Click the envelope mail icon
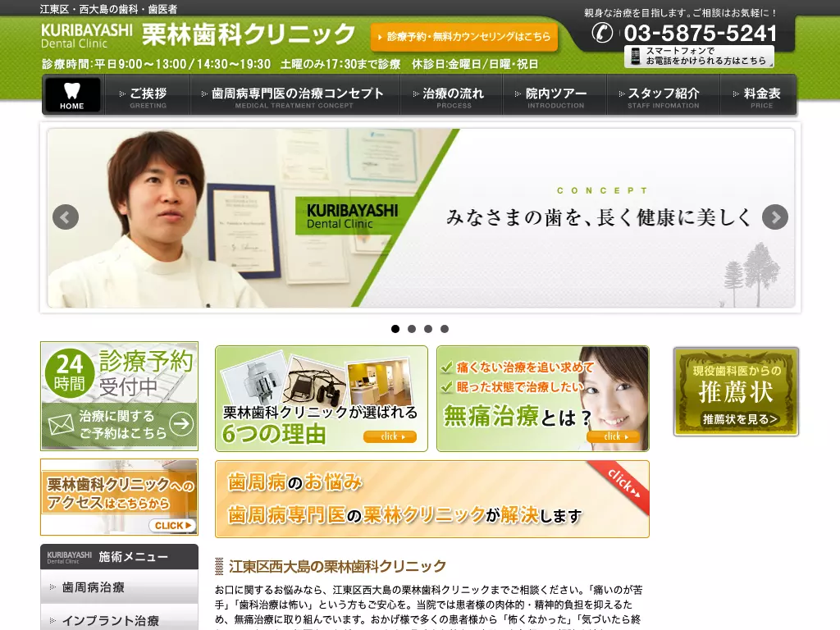The image size is (840, 630). tap(61, 425)
